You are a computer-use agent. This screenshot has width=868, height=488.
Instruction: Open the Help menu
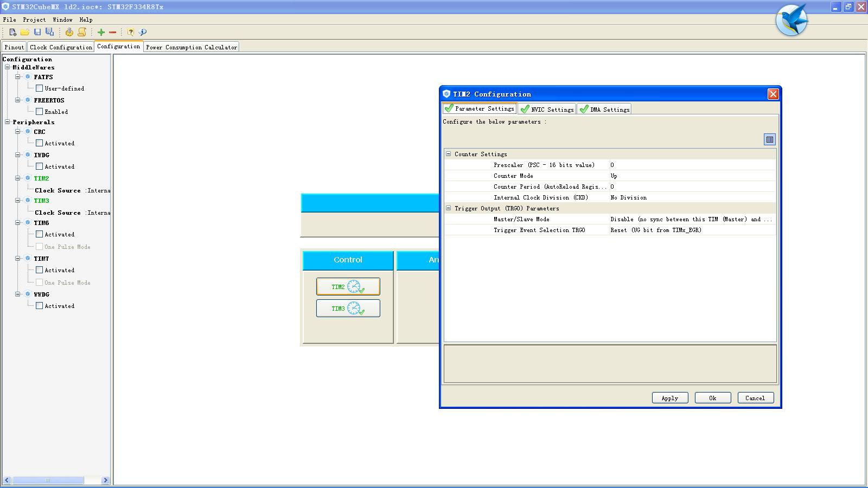86,20
